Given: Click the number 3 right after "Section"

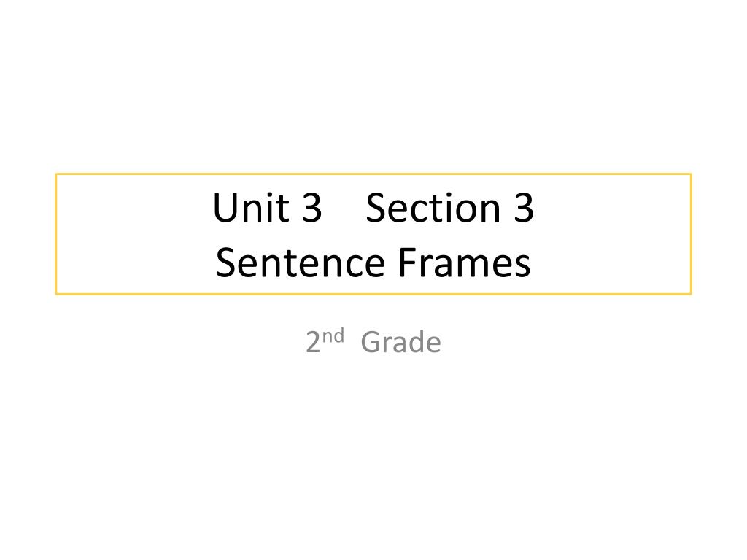Looking at the screenshot, I should [524, 208].
